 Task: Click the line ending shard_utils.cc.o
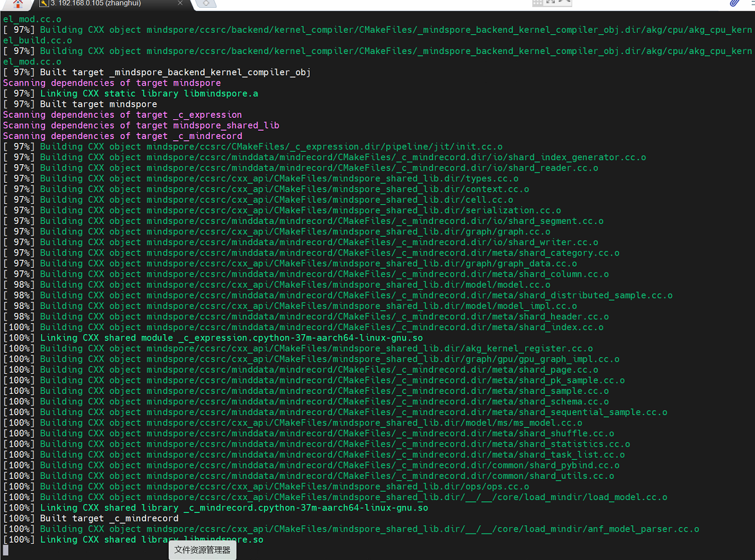[309, 475]
